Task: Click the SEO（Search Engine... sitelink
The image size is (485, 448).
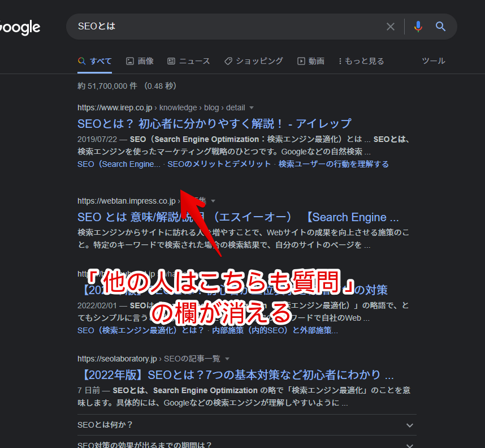Action: (x=119, y=164)
